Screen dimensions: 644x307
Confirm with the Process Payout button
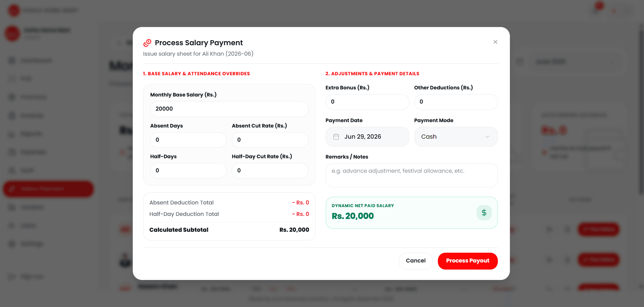pos(468,261)
